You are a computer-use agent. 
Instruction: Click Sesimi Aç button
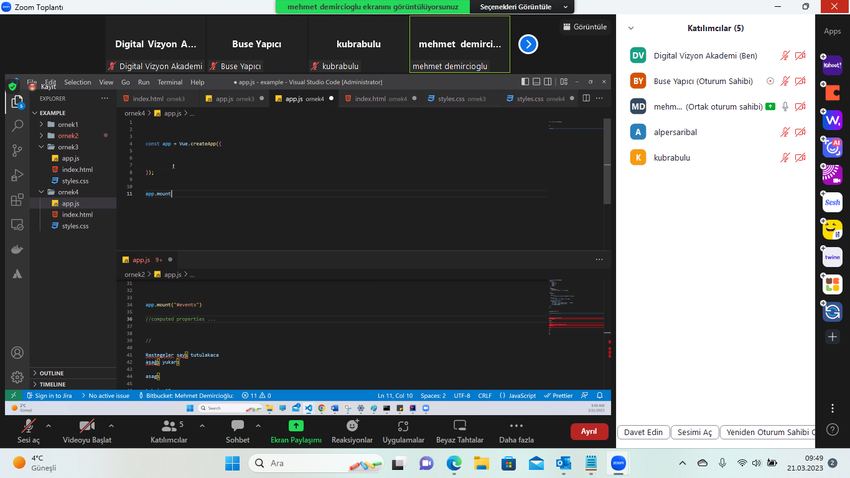click(x=694, y=432)
